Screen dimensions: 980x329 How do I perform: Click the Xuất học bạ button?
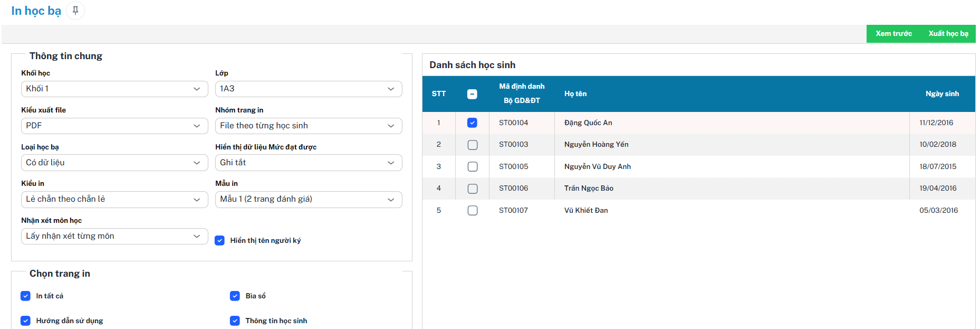coord(948,33)
